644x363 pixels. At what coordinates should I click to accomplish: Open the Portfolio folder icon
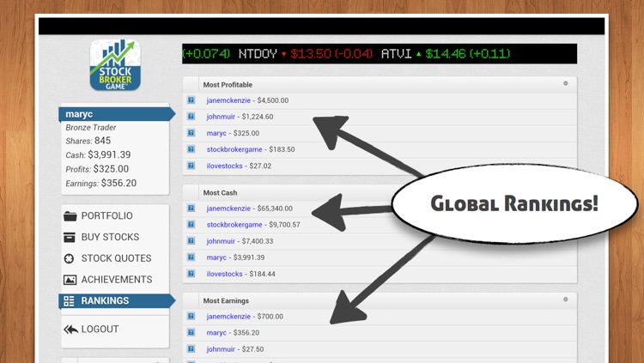coord(70,216)
